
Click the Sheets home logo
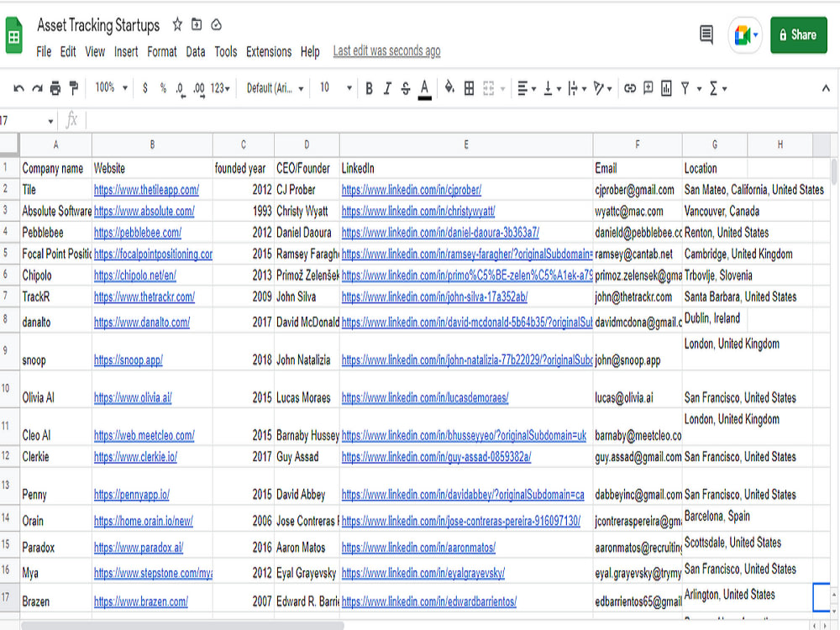click(14, 35)
